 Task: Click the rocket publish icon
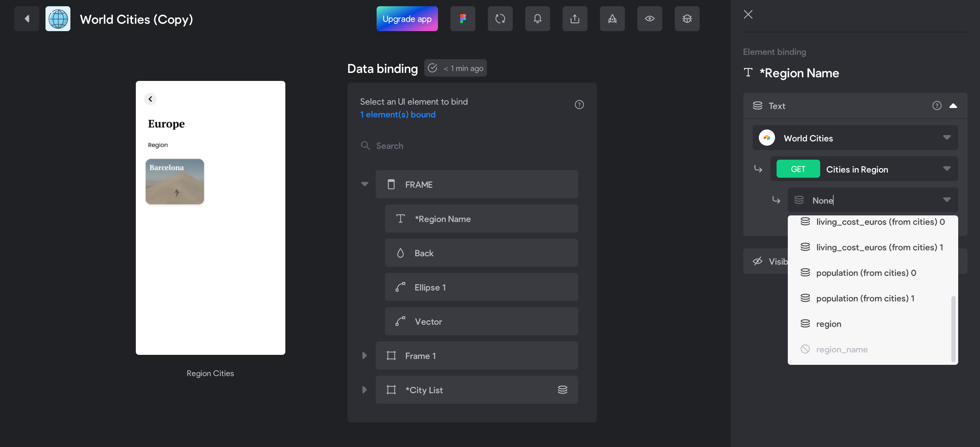[612, 19]
